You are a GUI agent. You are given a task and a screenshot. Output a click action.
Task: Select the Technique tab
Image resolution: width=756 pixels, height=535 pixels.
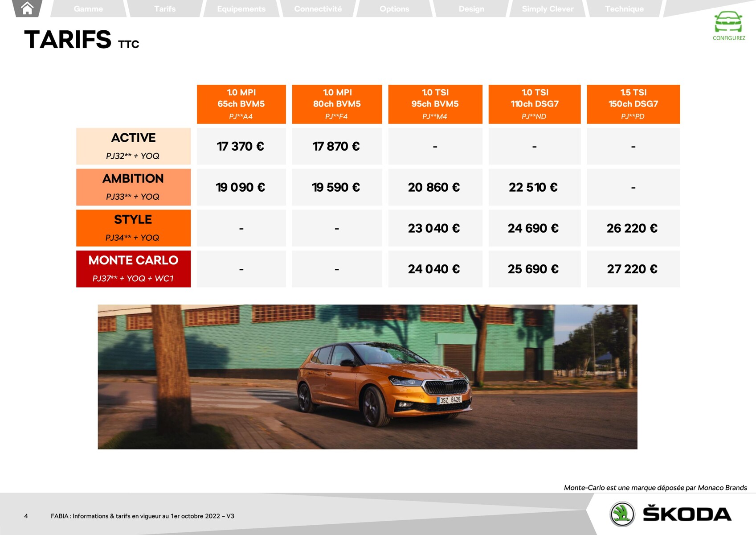(624, 8)
